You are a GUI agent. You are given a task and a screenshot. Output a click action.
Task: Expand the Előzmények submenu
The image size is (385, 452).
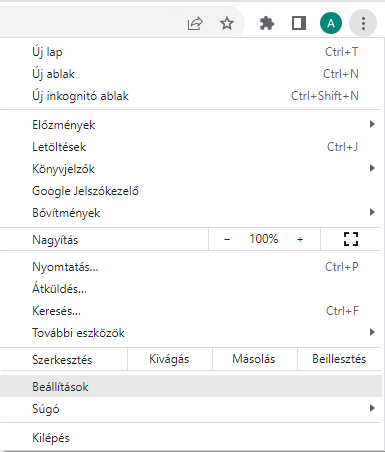pyautogui.click(x=191, y=125)
